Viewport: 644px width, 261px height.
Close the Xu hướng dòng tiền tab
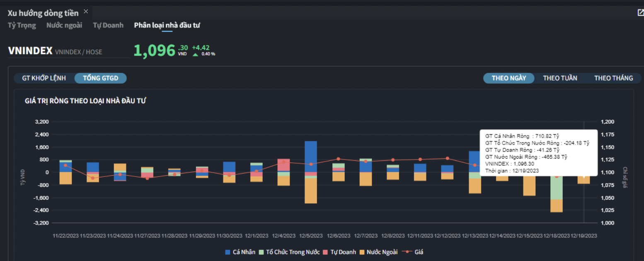point(86,11)
